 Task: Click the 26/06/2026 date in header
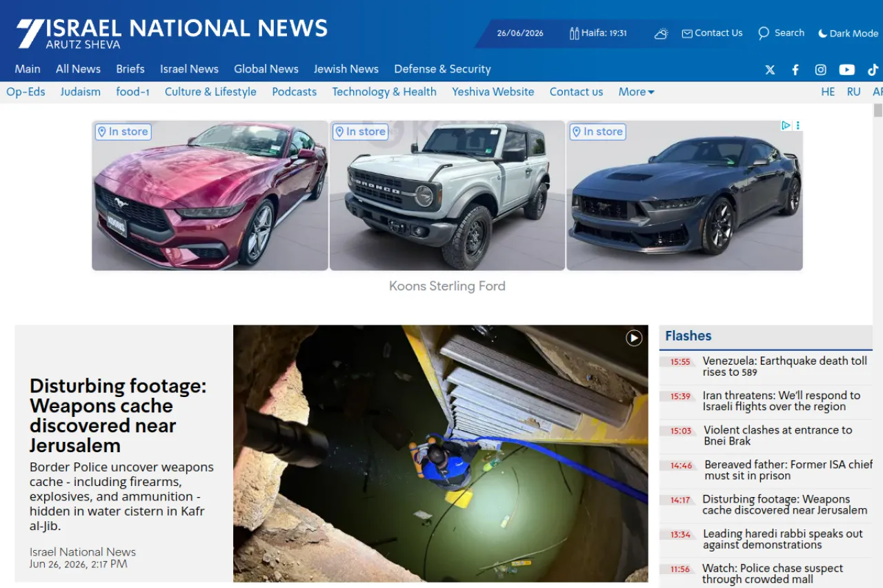pyautogui.click(x=520, y=33)
